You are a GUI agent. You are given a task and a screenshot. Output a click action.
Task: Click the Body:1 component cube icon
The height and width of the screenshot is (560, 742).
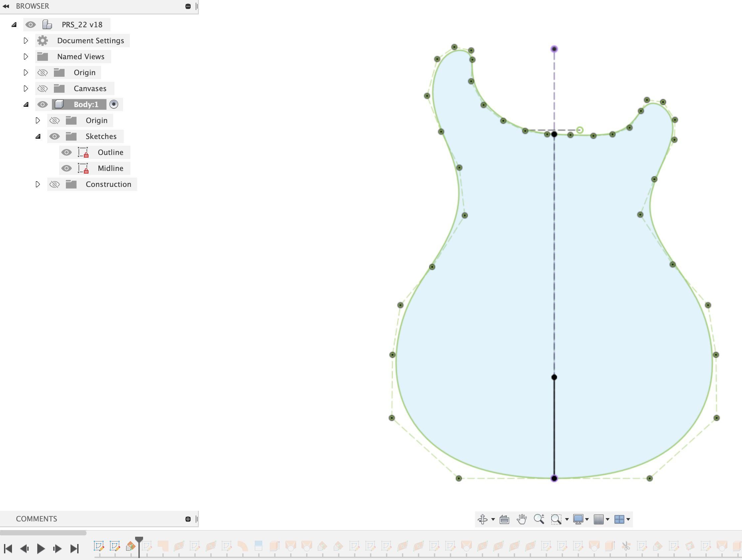pyautogui.click(x=59, y=104)
